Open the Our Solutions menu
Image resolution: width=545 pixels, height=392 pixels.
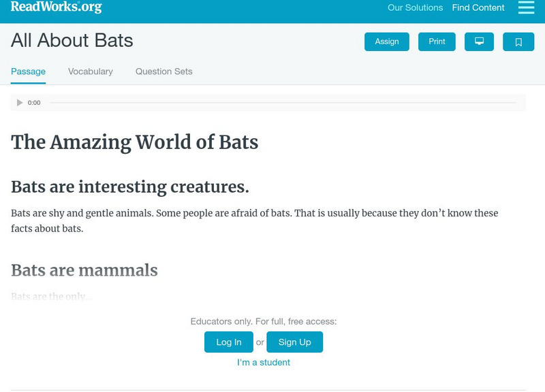tap(415, 7)
